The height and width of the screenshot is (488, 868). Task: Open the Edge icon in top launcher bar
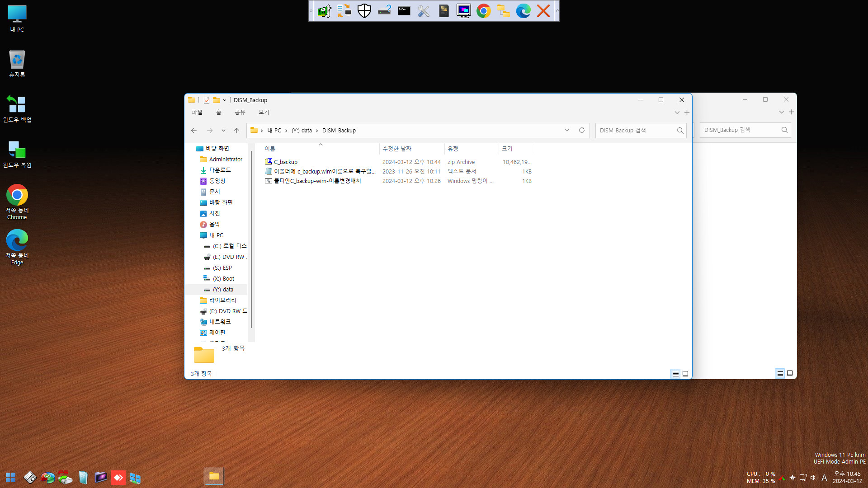pyautogui.click(x=523, y=11)
